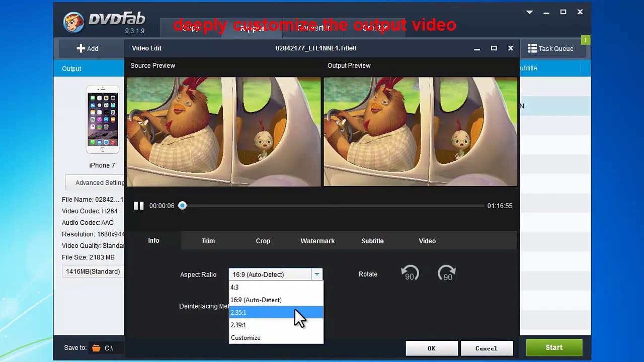
Task: Click the playback seek slider handle
Action: (x=183, y=206)
